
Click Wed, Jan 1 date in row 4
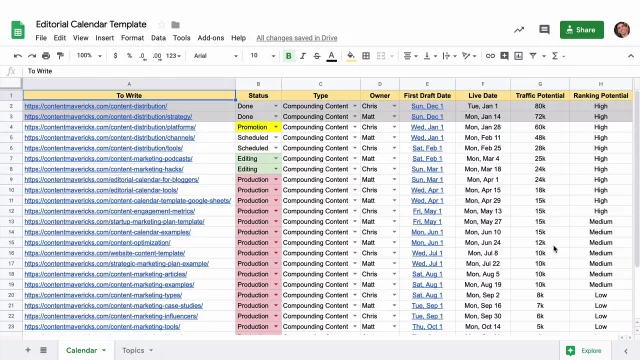(427, 127)
